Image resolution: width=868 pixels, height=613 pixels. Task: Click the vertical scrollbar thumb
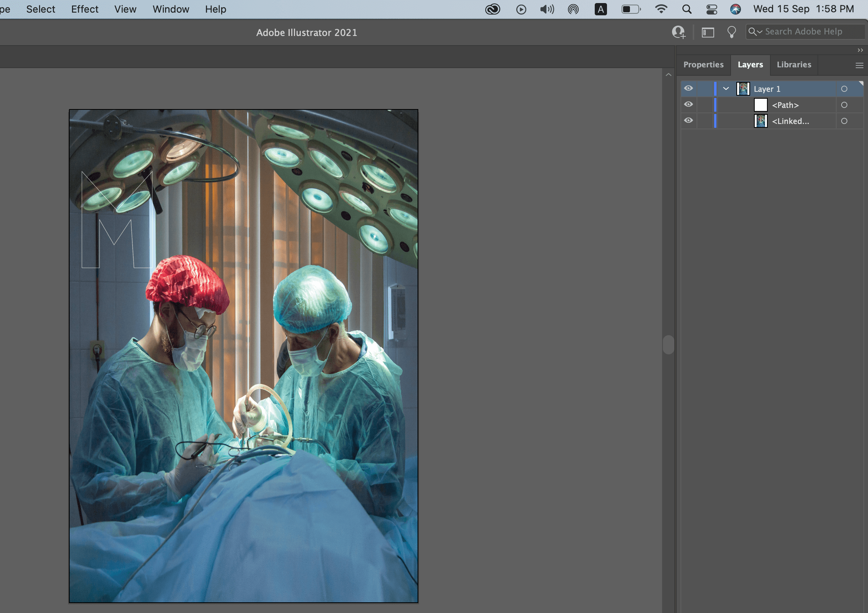coord(668,345)
